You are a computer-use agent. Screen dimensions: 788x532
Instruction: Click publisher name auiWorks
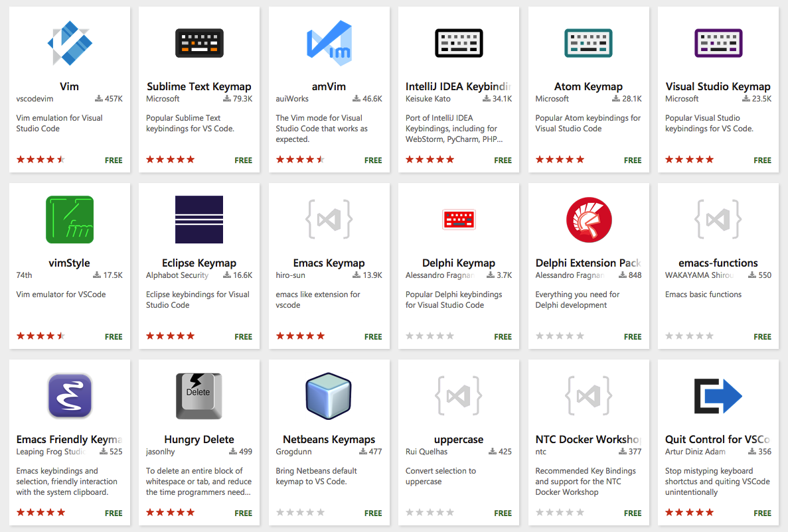tap(292, 99)
